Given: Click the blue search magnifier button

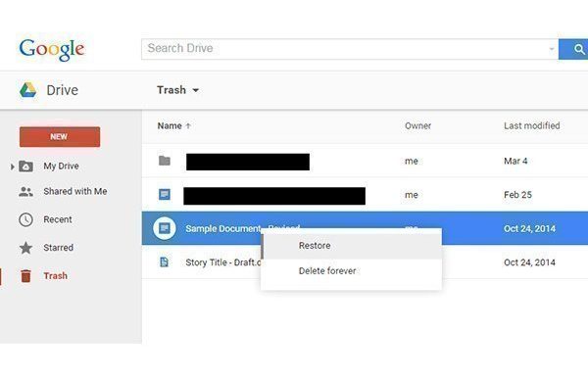Looking at the screenshot, I should pyautogui.click(x=574, y=49).
